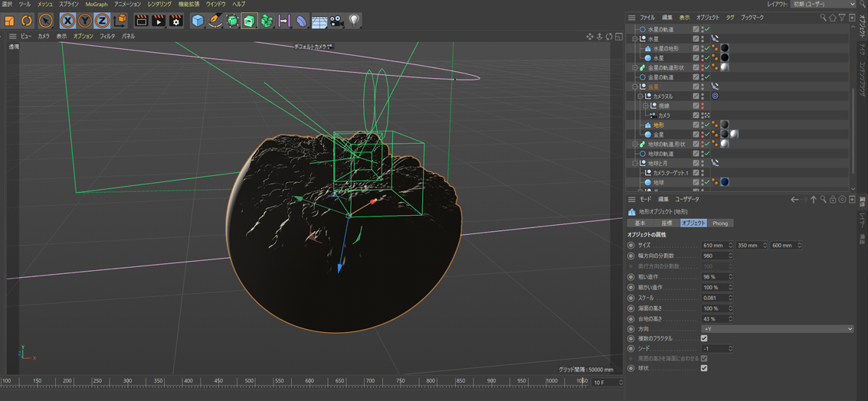This screenshot has width=868, height=401.
Task: Select the light bulb object icon
Action: (x=354, y=21)
